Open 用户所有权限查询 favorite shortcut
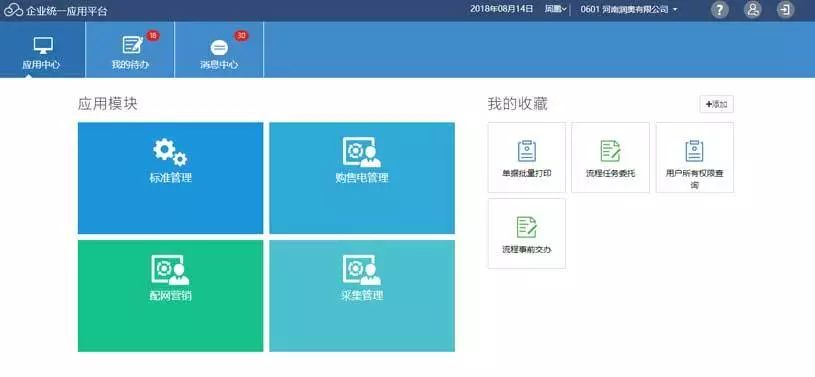815x377 pixels. pyautogui.click(x=694, y=158)
